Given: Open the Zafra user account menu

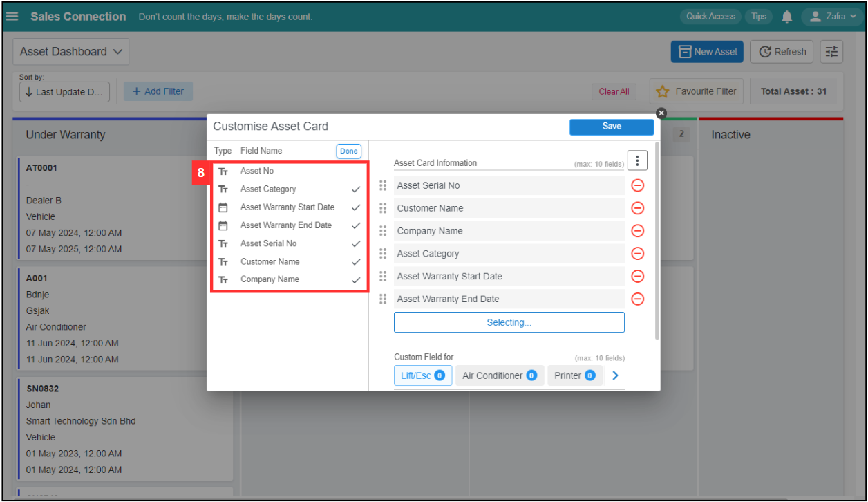Looking at the screenshot, I should click(x=832, y=17).
